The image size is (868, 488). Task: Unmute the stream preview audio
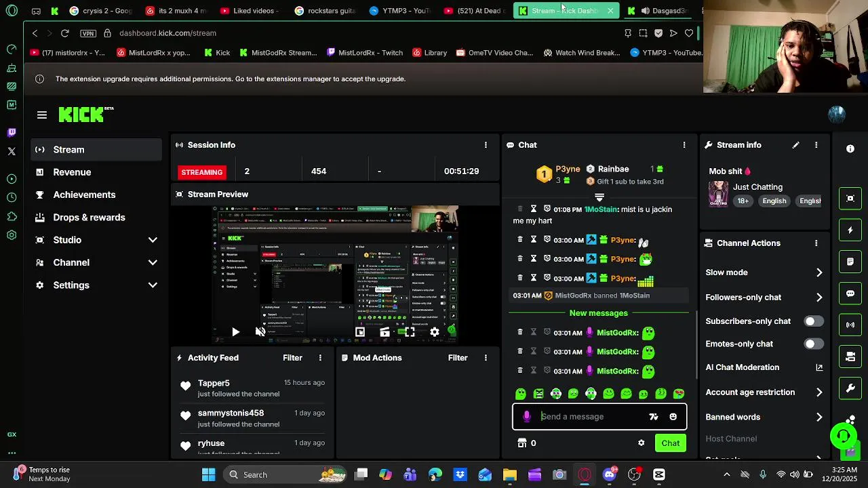coord(260,332)
